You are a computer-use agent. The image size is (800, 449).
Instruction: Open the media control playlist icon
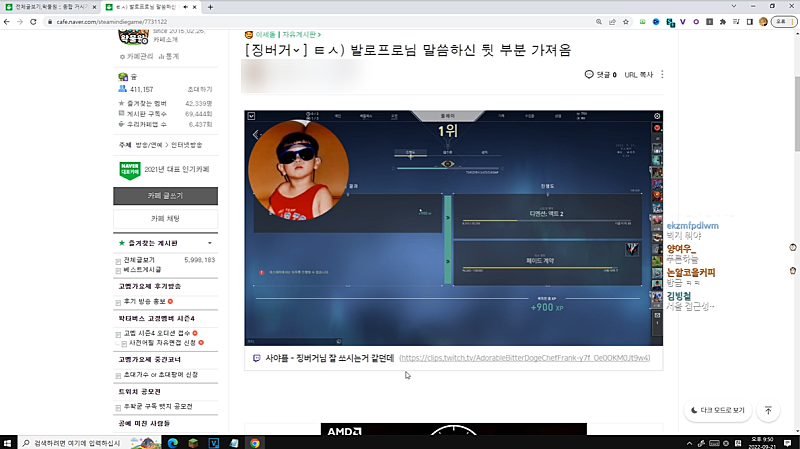click(x=736, y=22)
